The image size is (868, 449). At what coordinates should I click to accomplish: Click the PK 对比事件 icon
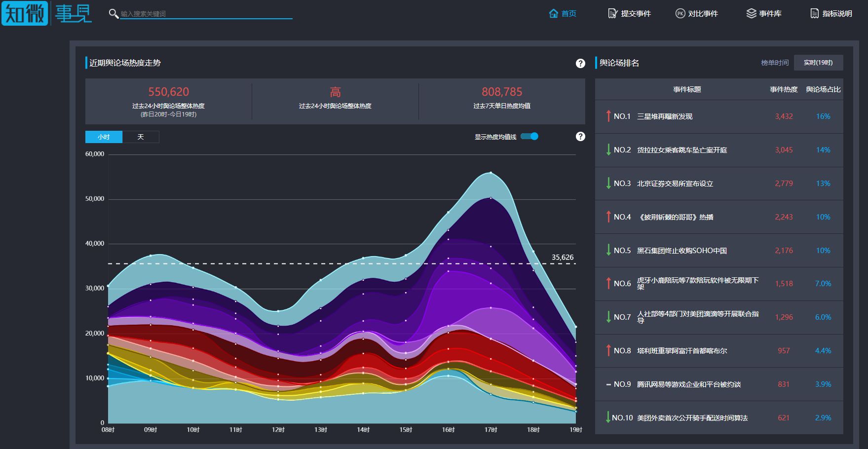click(x=680, y=13)
